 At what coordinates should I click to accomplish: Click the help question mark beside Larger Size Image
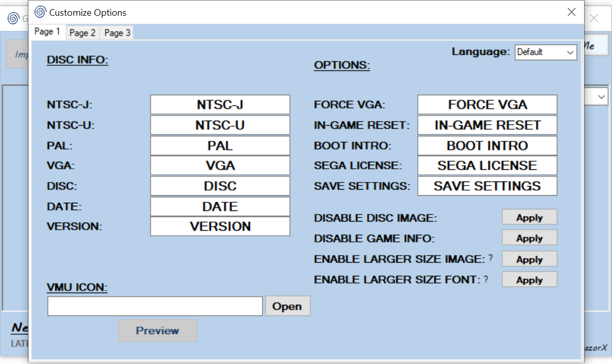pos(490,258)
